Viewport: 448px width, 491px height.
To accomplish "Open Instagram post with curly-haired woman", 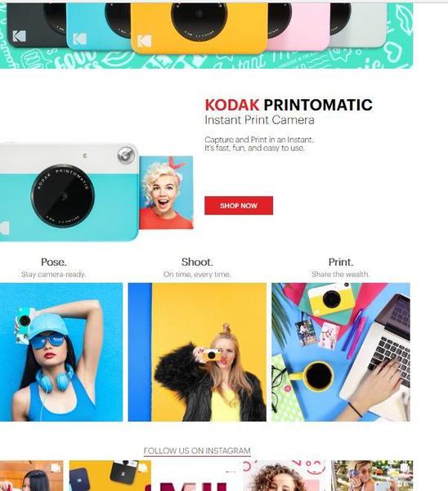I will coord(286,475).
